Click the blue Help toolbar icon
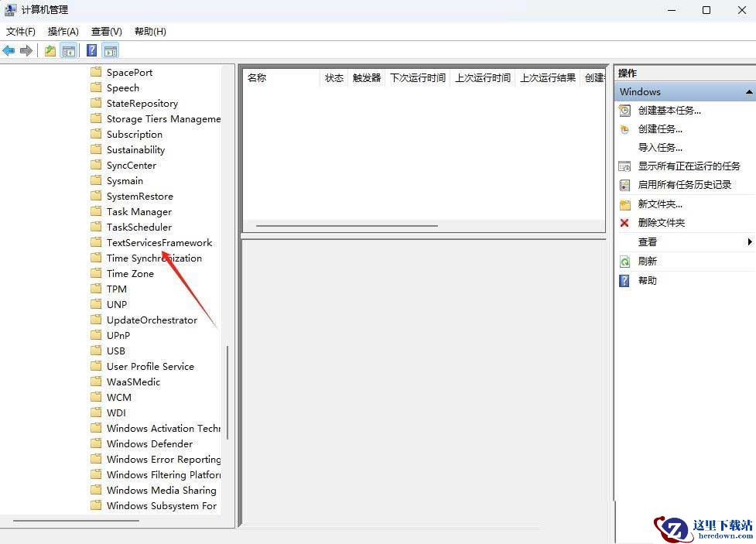The image size is (756, 544). (91, 50)
